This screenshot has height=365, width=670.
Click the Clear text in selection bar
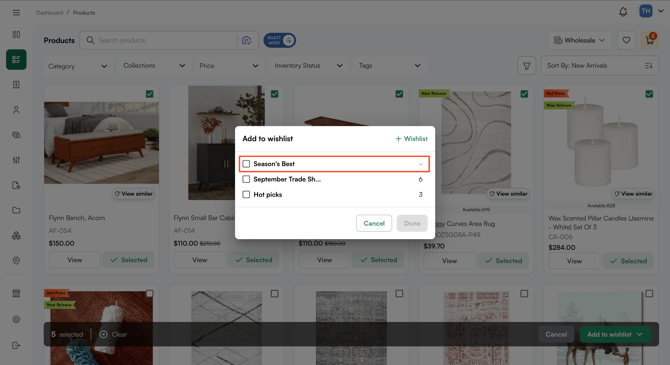click(x=119, y=334)
